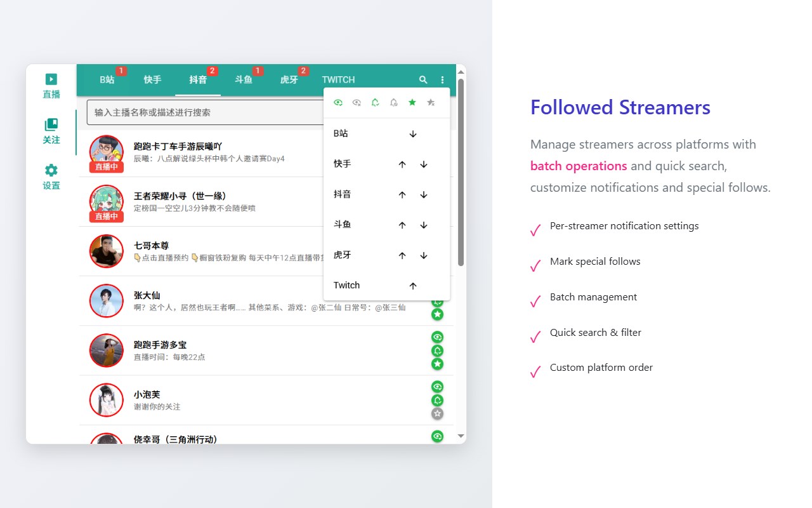Screen dimensions: 812x508
Task: Switch to the 快手 tab
Action: [x=152, y=80]
